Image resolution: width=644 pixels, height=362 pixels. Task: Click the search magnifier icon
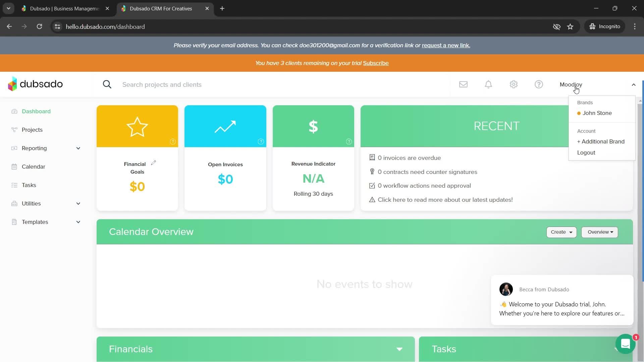pos(107,84)
